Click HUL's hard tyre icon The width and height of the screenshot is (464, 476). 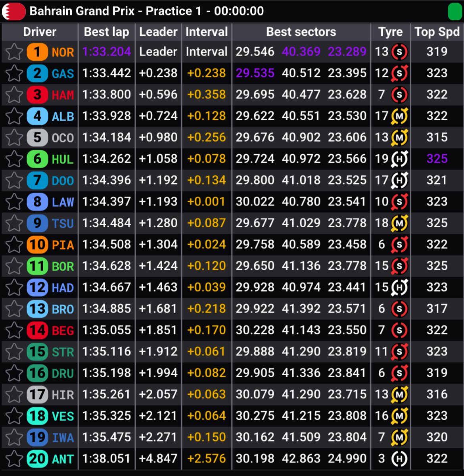399,159
